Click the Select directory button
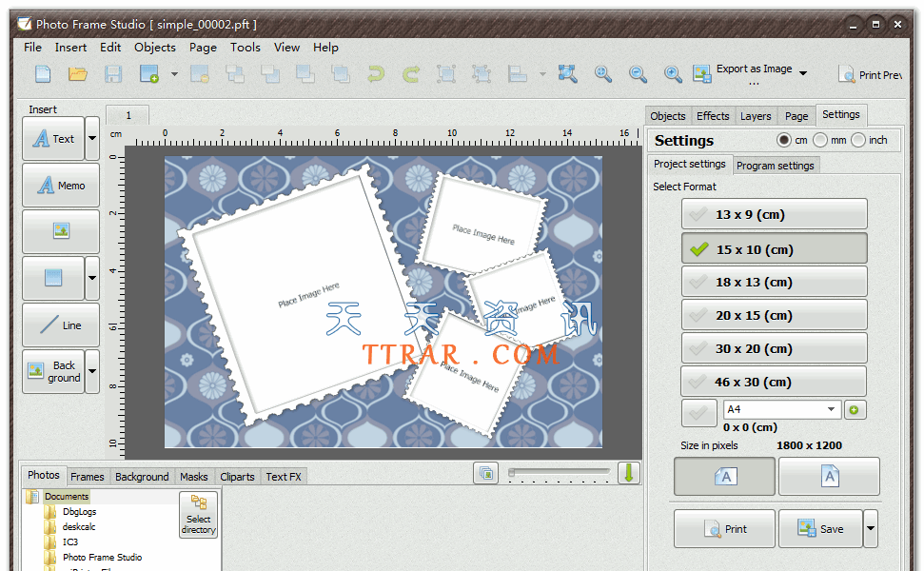 tap(199, 515)
